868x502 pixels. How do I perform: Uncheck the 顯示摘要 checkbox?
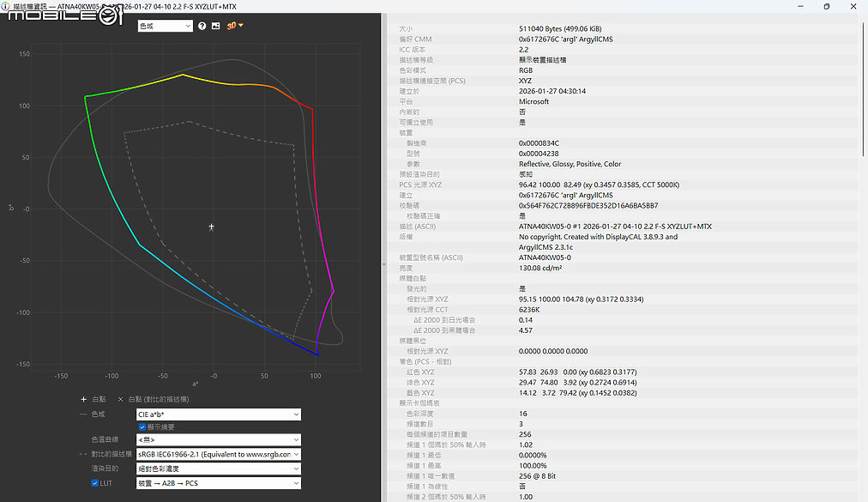[142, 428]
